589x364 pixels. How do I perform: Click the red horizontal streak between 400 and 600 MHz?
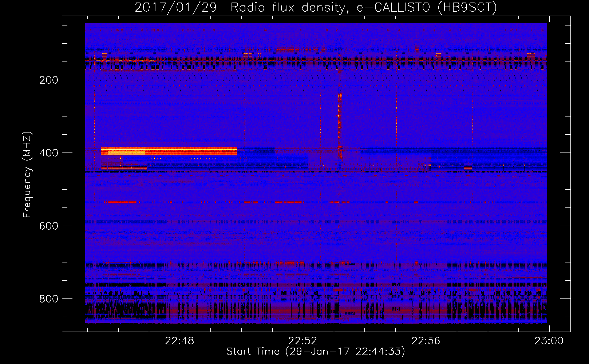pyautogui.click(x=122, y=202)
